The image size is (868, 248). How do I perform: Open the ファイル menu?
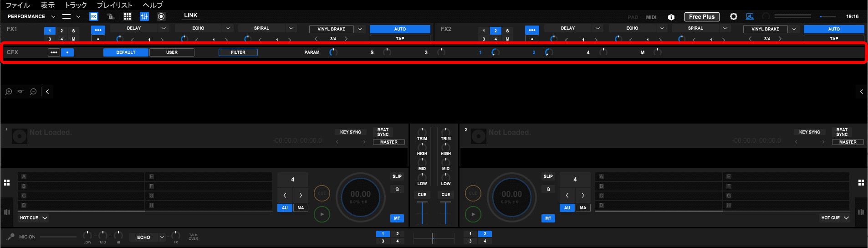click(x=18, y=5)
